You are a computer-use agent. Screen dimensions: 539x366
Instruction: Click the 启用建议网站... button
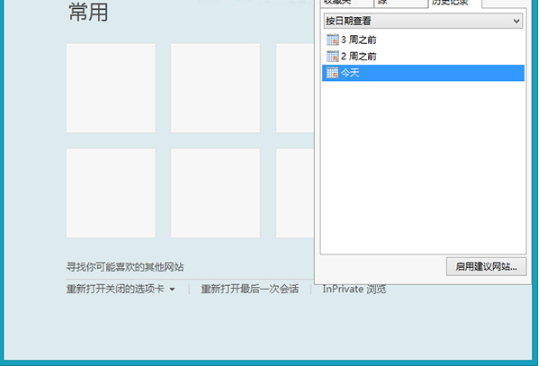pos(486,267)
